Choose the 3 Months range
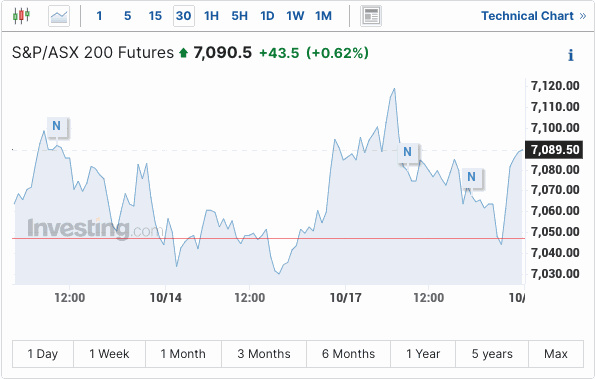595x379 pixels. coord(264,354)
